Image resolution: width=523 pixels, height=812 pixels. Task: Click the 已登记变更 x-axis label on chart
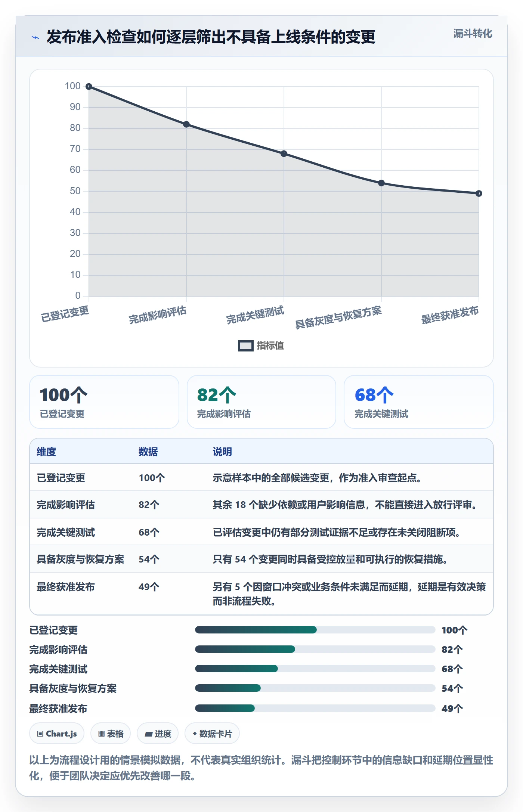(x=65, y=314)
